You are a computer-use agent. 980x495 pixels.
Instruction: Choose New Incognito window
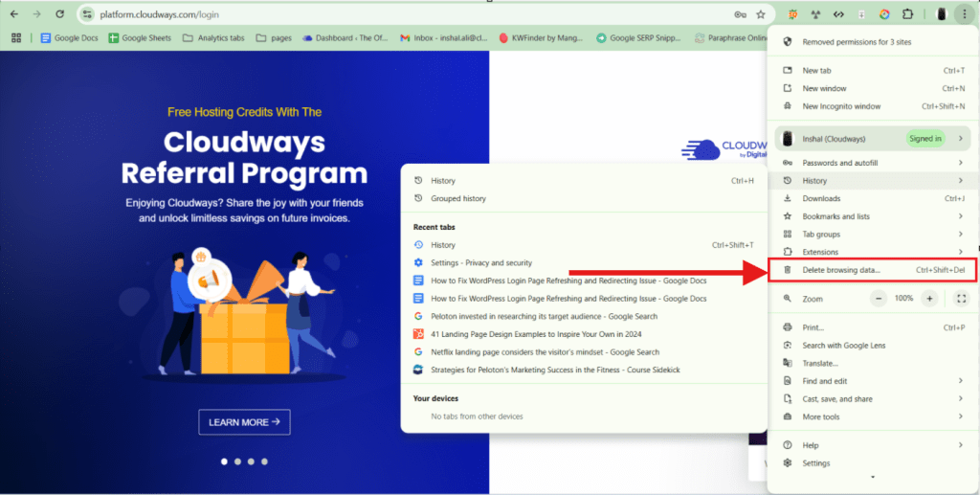click(873, 106)
